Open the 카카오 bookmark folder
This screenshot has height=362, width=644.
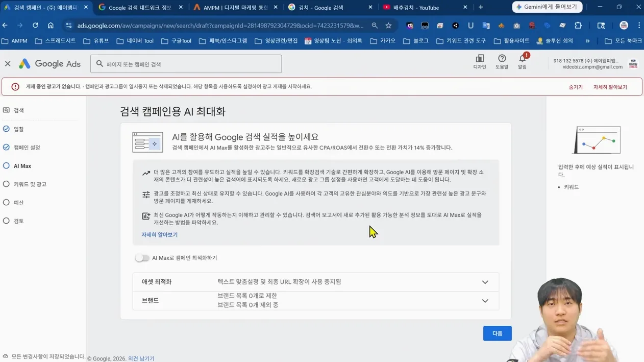pyautogui.click(x=382, y=41)
